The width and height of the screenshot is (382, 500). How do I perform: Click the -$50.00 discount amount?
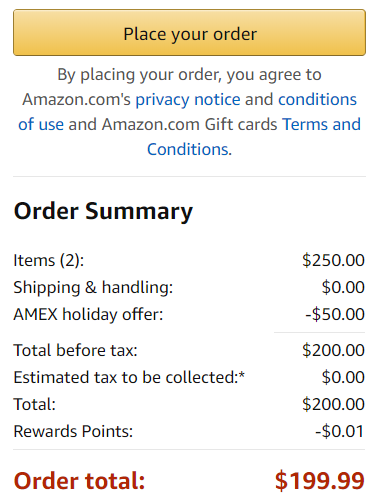pos(335,314)
